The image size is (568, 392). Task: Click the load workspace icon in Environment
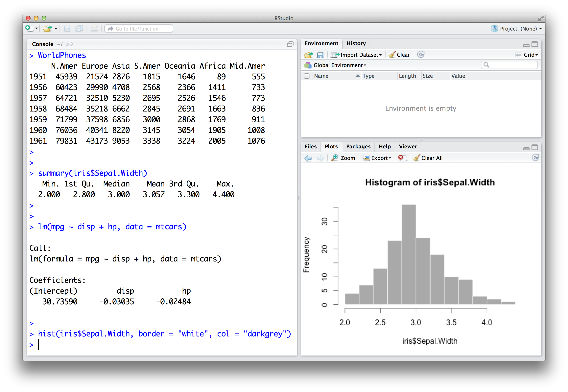308,55
